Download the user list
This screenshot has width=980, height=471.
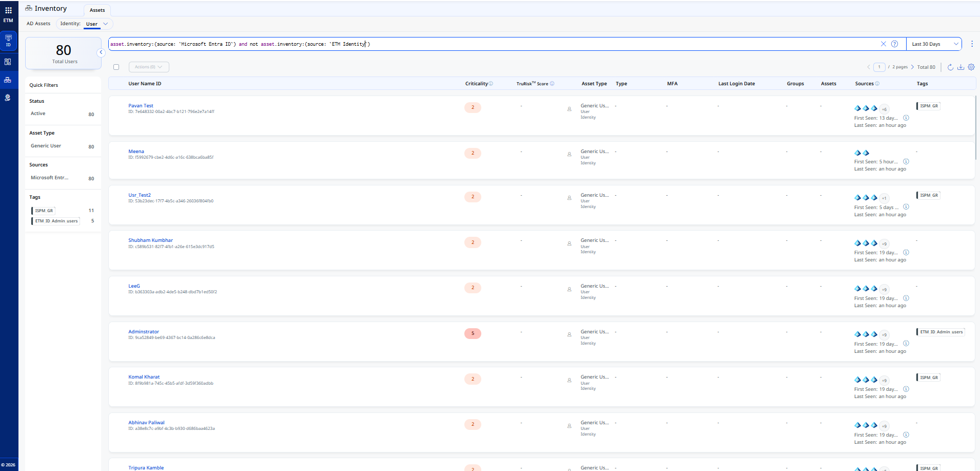[x=961, y=67]
